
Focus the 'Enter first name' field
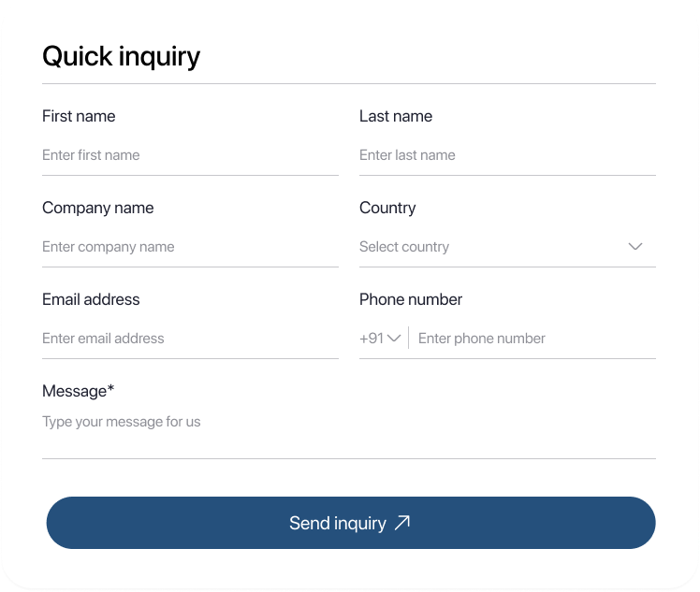(x=190, y=155)
